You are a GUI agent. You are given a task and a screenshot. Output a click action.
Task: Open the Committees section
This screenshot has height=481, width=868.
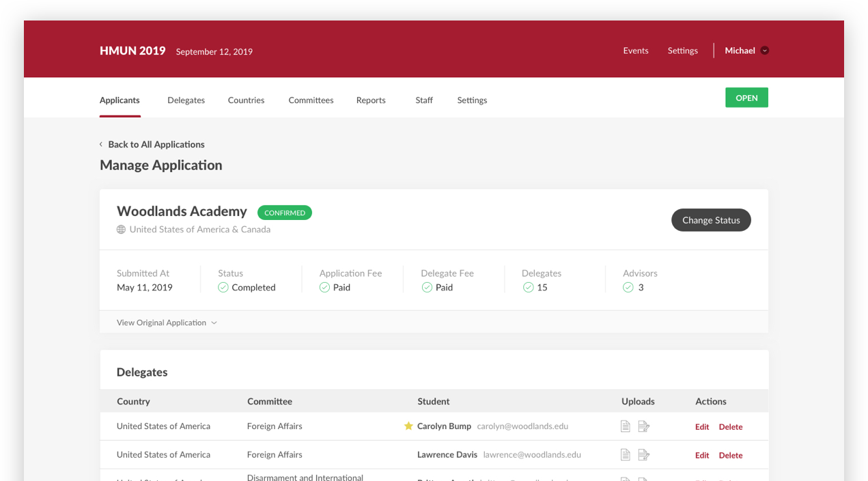coord(311,100)
